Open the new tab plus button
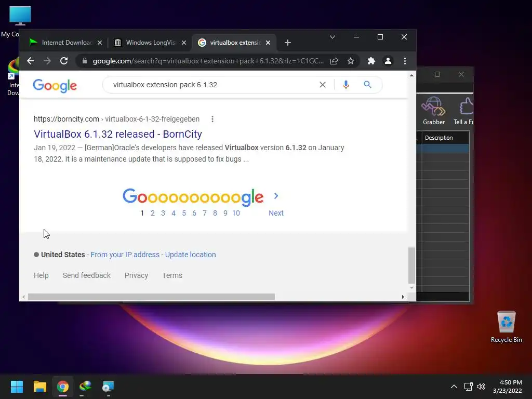 [288, 43]
